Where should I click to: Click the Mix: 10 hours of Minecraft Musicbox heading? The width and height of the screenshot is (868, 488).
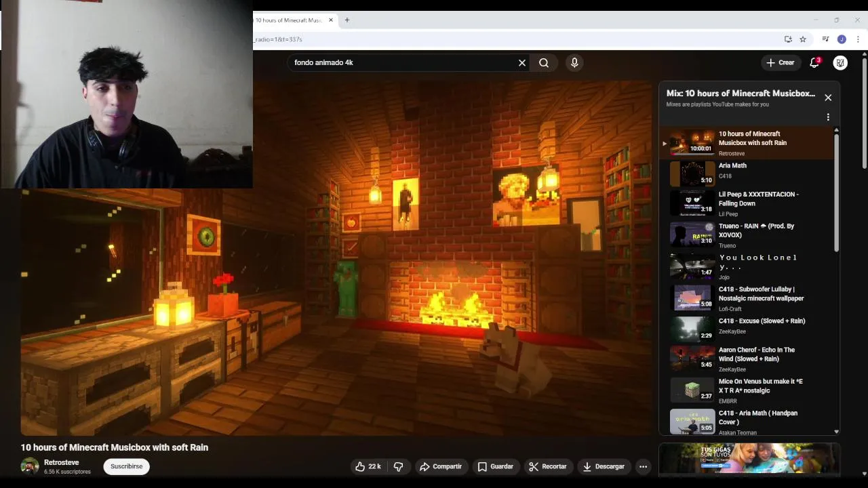(x=741, y=94)
